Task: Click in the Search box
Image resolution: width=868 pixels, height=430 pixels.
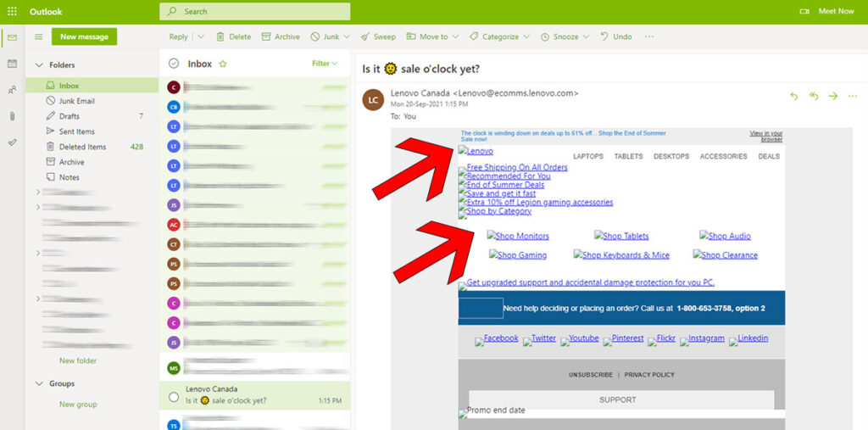Action: tap(254, 11)
